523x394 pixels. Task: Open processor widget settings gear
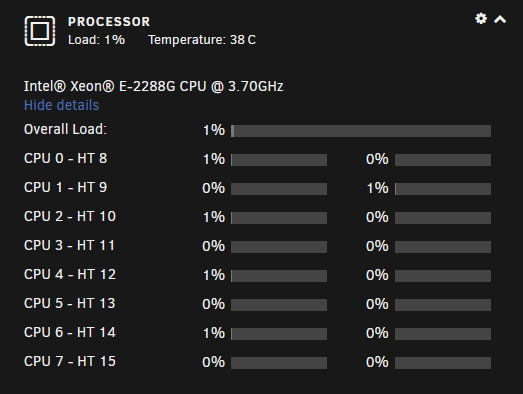(x=481, y=19)
